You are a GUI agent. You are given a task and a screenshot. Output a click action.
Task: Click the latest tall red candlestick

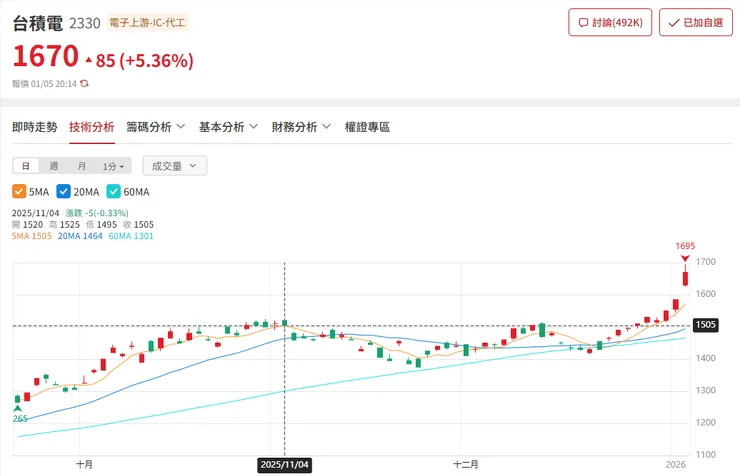tap(685, 278)
